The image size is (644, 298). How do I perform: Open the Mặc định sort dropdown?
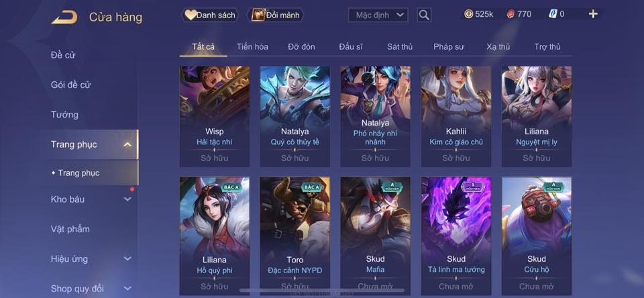[x=378, y=15]
